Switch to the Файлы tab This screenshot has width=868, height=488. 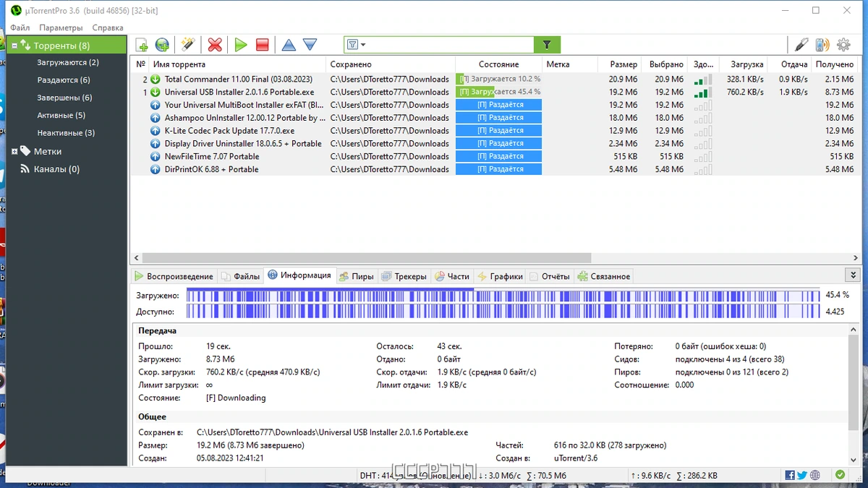(241, 276)
